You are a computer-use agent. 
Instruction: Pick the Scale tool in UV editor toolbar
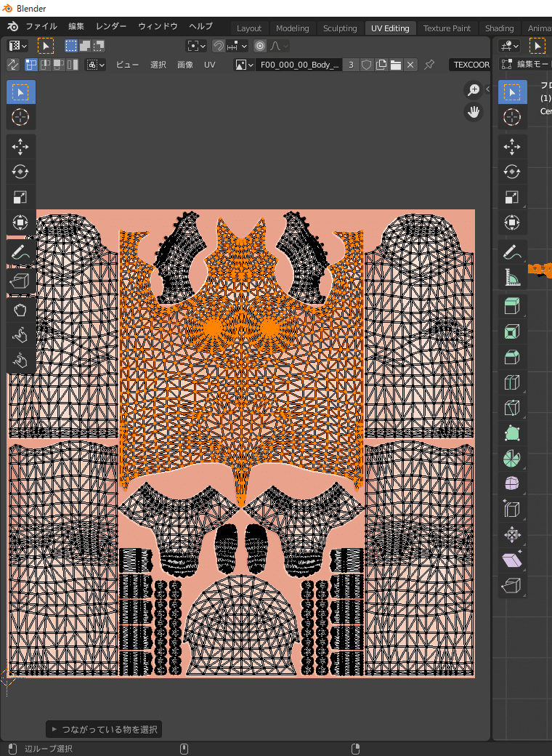click(21, 197)
